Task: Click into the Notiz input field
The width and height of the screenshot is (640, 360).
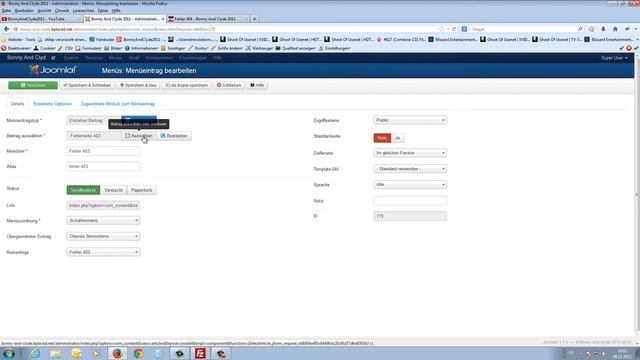Action: point(410,201)
